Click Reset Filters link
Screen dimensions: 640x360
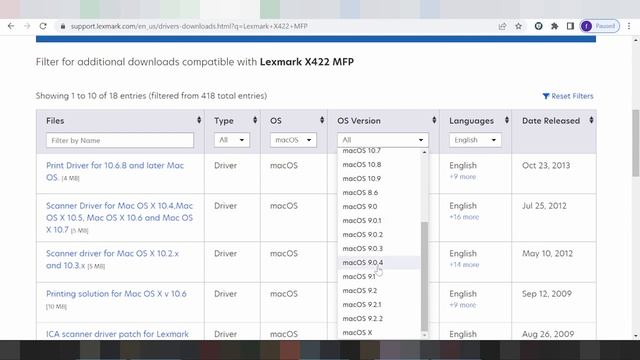click(x=568, y=96)
